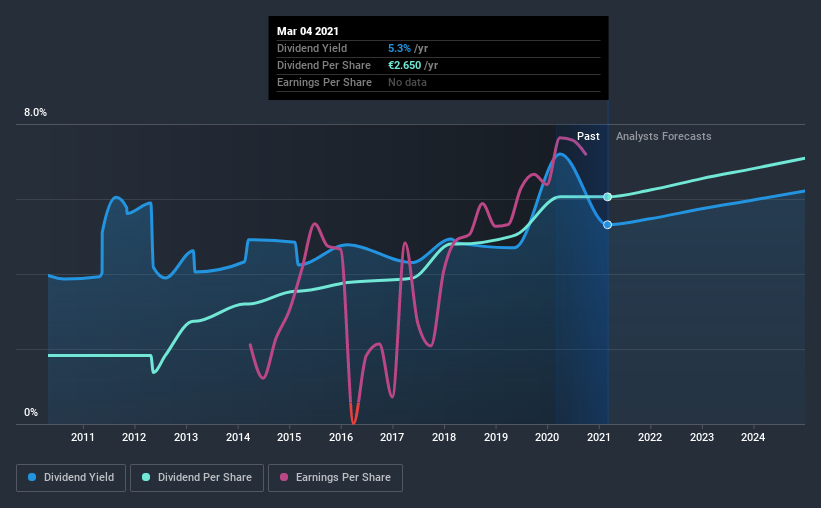Click the 0% y-axis label
This screenshot has height=508, width=821.
[x=31, y=413]
